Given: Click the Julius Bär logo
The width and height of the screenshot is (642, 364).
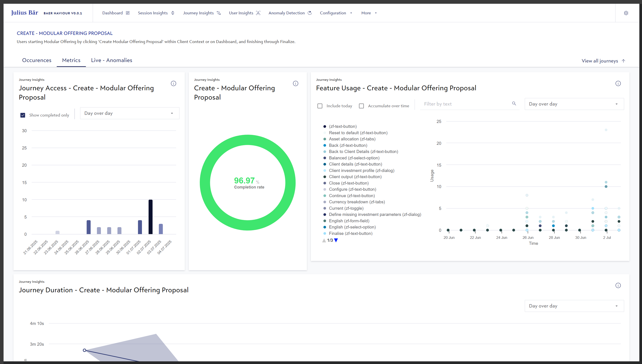Looking at the screenshot, I should [x=25, y=13].
